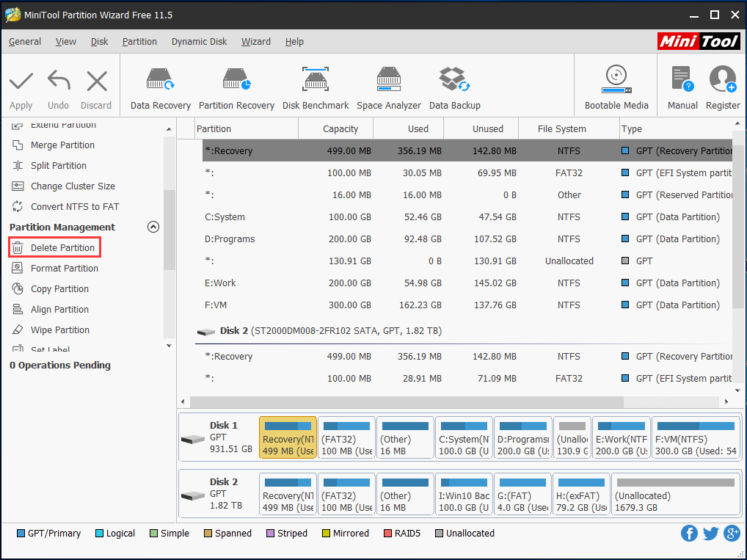Screen dimensions: 747x560
Task: Open the MiniTool Manual
Action: pos(682,84)
